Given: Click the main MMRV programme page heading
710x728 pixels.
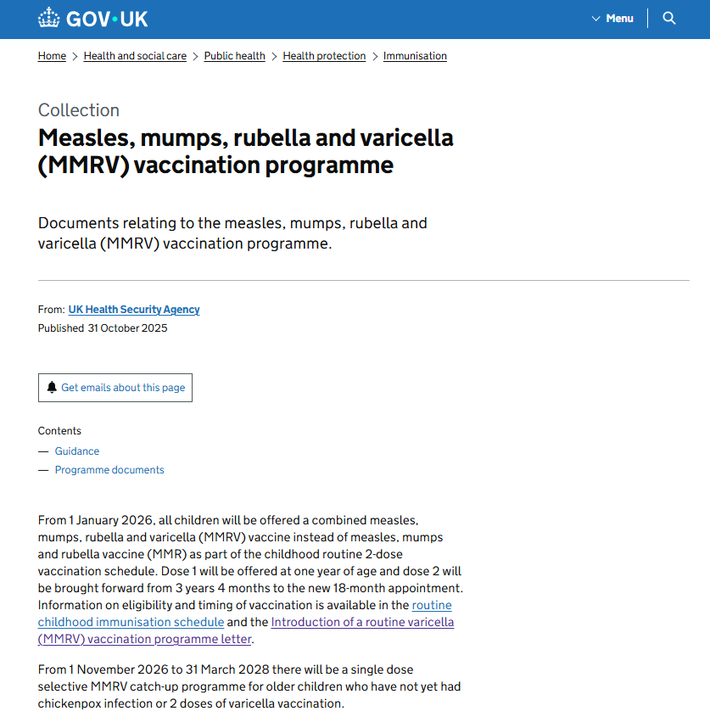Looking at the screenshot, I should [x=246, y=150].
